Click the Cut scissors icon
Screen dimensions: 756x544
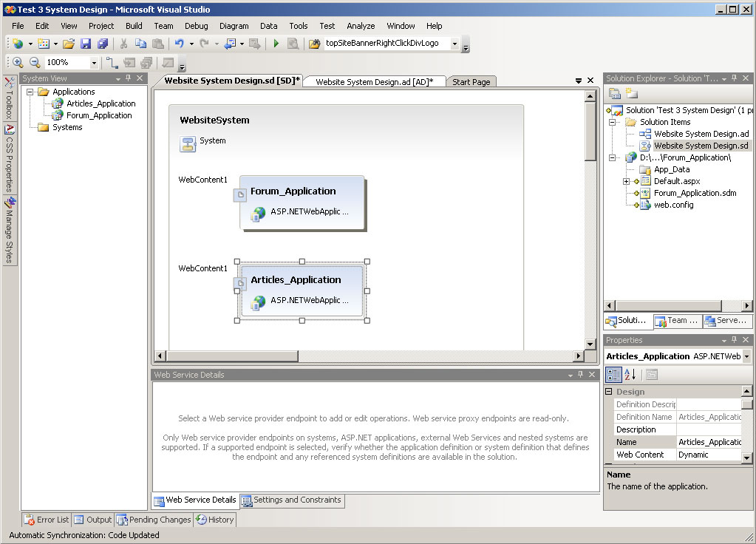pyautogui.click(x=124, y=44)
